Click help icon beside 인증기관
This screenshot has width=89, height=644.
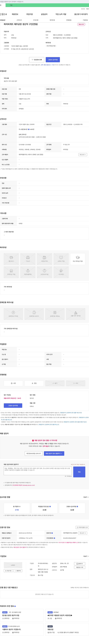point(52,533)
